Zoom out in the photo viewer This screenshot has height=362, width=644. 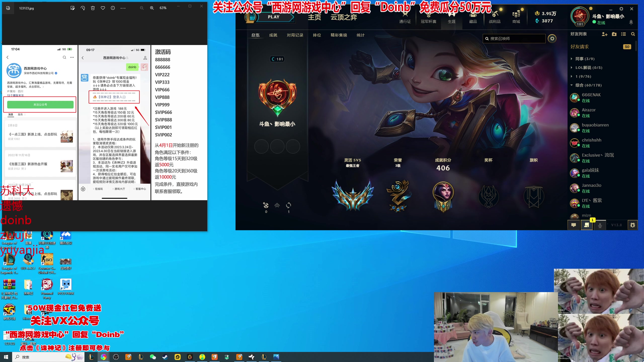(142, 8)
